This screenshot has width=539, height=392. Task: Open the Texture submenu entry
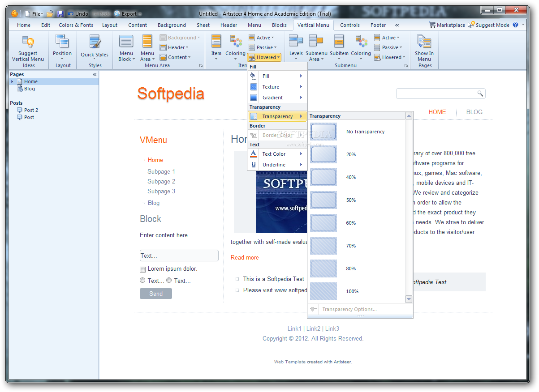pyautogui.click(x=276, y=87)
